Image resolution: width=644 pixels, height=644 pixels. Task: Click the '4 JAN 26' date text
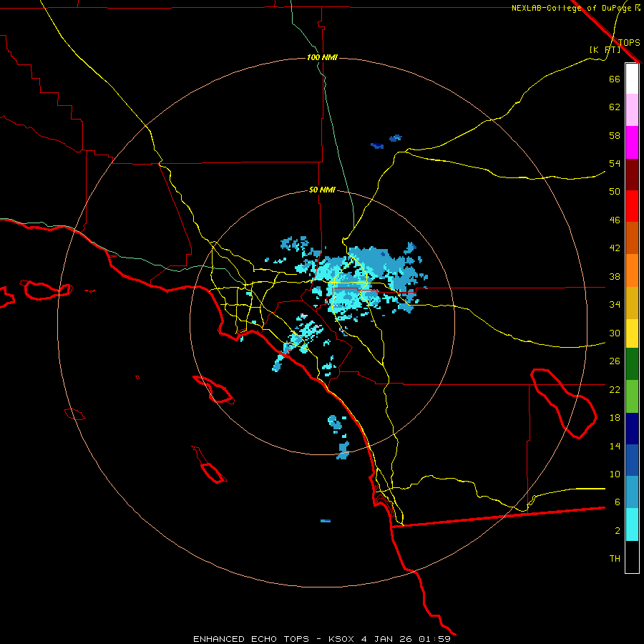(387, 639)
